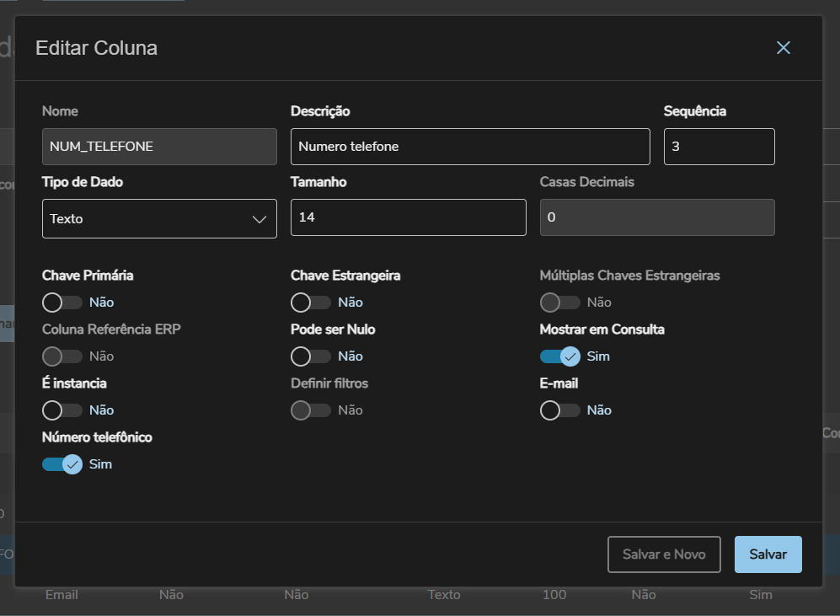
Task: Click the Sequência input field
Action: pyautogui.click(x=719, y=147)
